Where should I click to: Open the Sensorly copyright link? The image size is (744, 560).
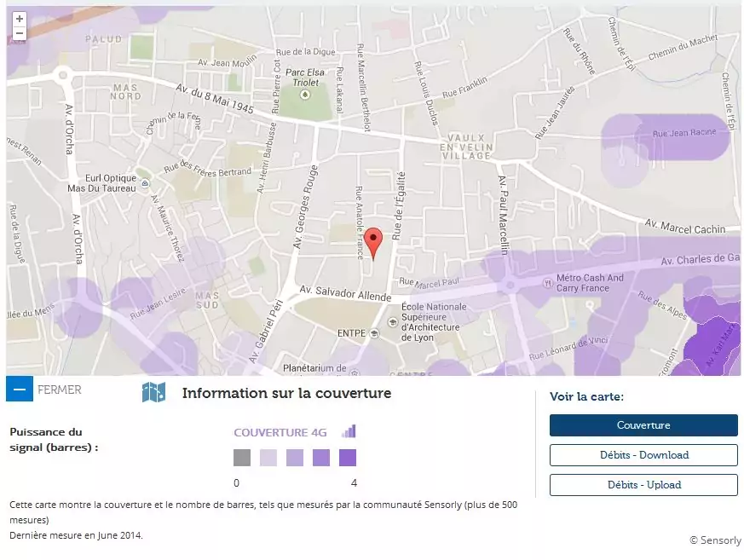[715, 540]
